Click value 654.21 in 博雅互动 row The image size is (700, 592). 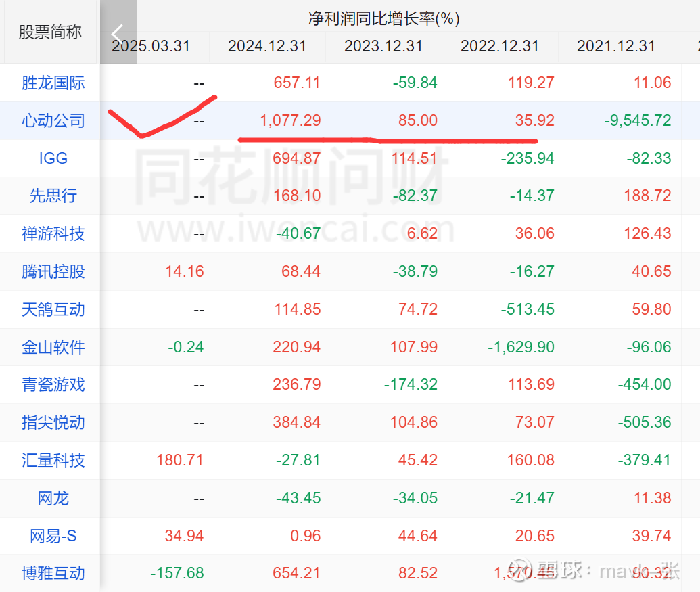click(x=297, y=573)
